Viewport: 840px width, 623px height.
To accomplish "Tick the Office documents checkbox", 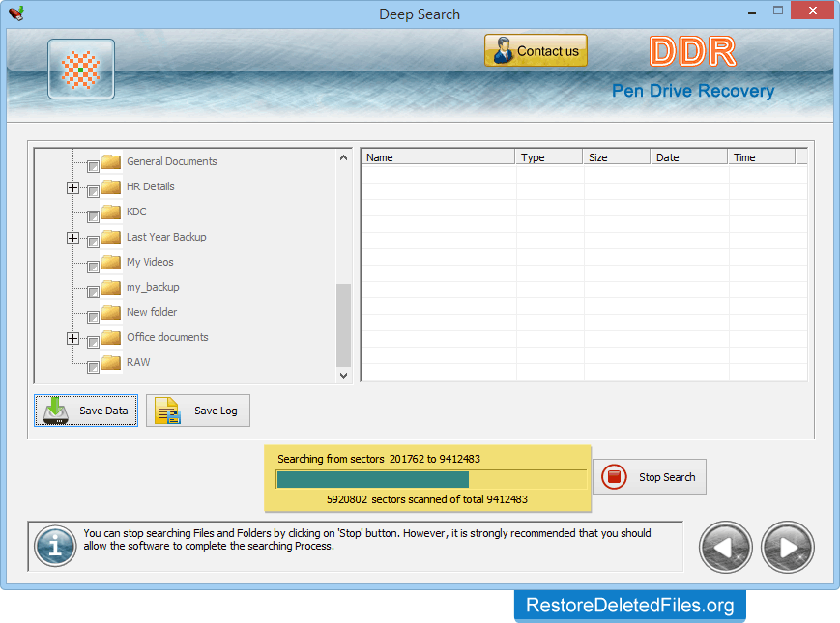I will pos(93,342).
